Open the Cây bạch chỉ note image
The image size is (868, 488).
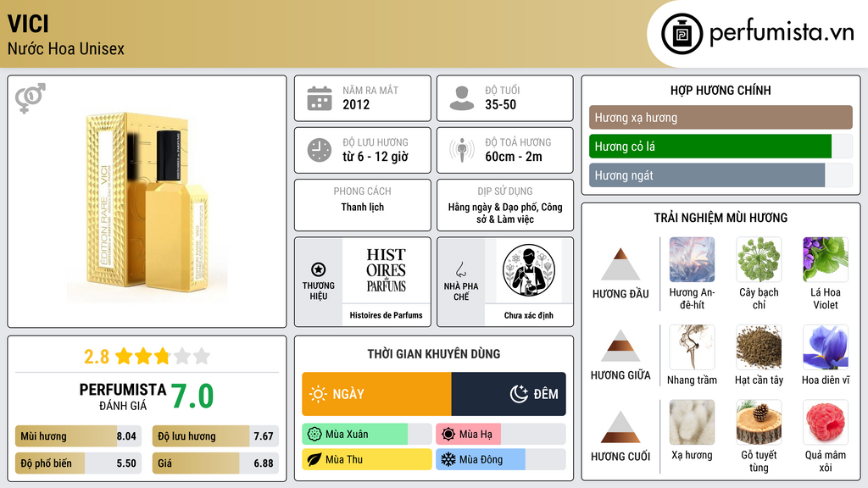pos(759,259)
